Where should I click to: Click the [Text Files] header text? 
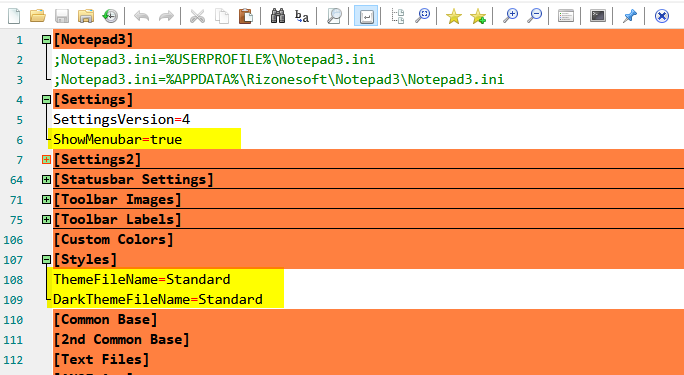(x=101, y=360)
